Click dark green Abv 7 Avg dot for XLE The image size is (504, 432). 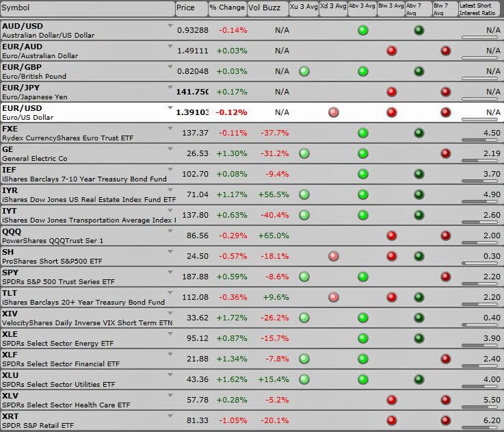point(419,338)
